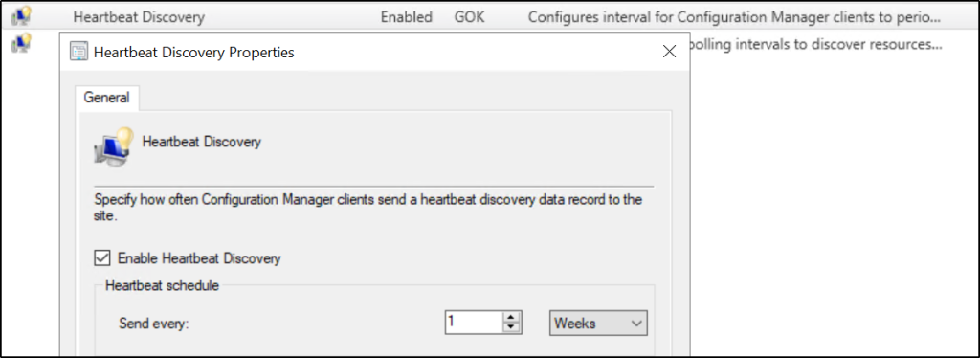
Task: Click the large lightbulb computer icon in dialog
Action: 114,145
